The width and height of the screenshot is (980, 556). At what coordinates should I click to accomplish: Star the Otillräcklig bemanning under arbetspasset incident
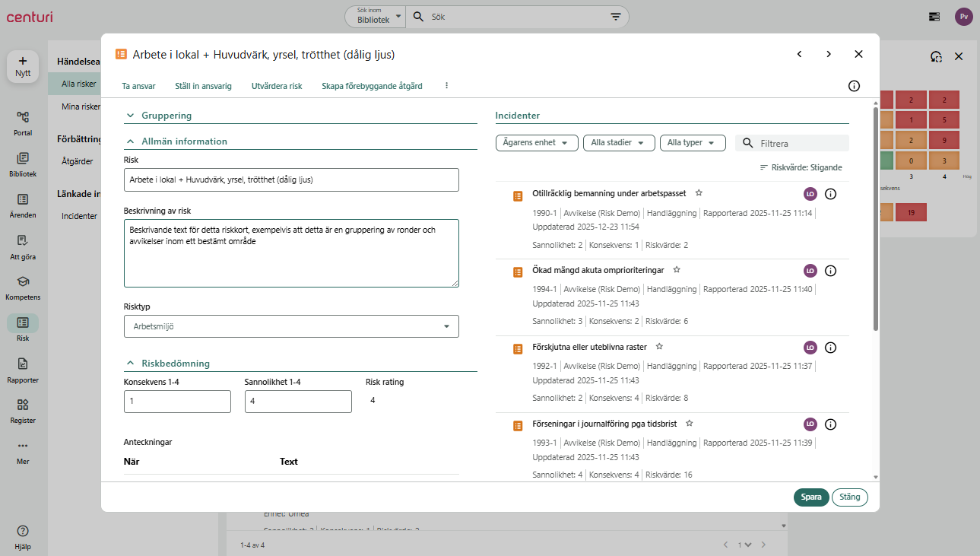(699, 193)
